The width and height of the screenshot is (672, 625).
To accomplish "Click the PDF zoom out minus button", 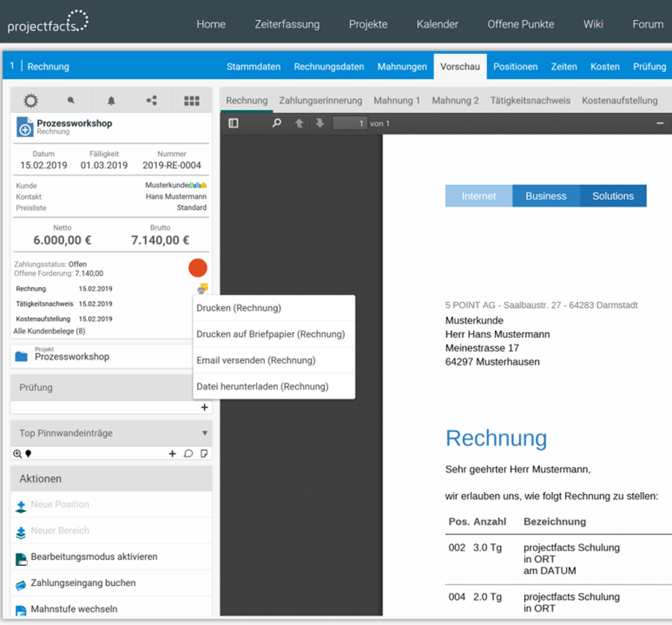I will [x=660, y=124].
